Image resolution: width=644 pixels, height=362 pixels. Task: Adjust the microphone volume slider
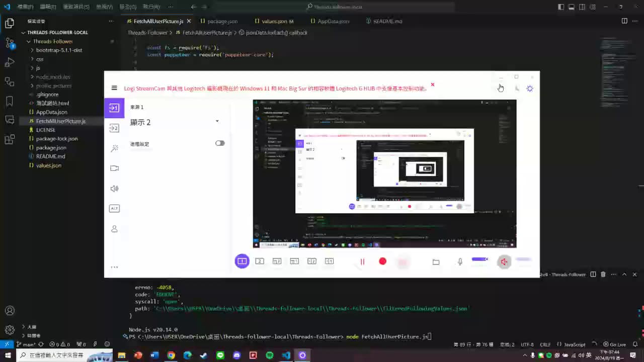click(480, 259)
